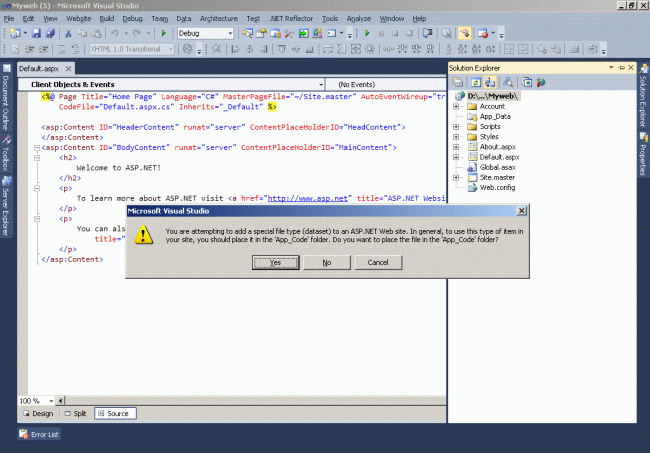The width and height of the screenshot is (650, 453).
Task: Select the D:\...\Myweb\ root node
Action: 492,96
